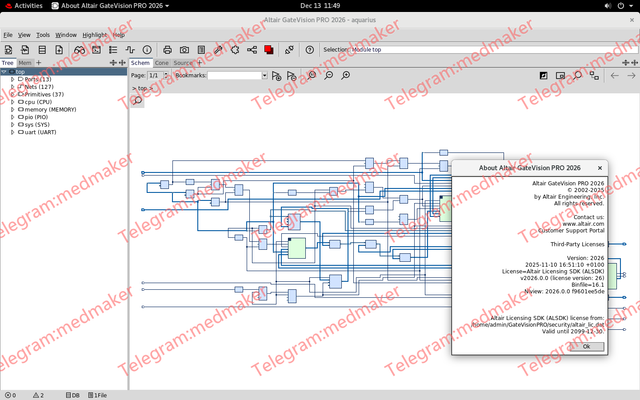Click the printer icon
The height and width of the screenshot is (400, 640).
(x=167, y=50)
